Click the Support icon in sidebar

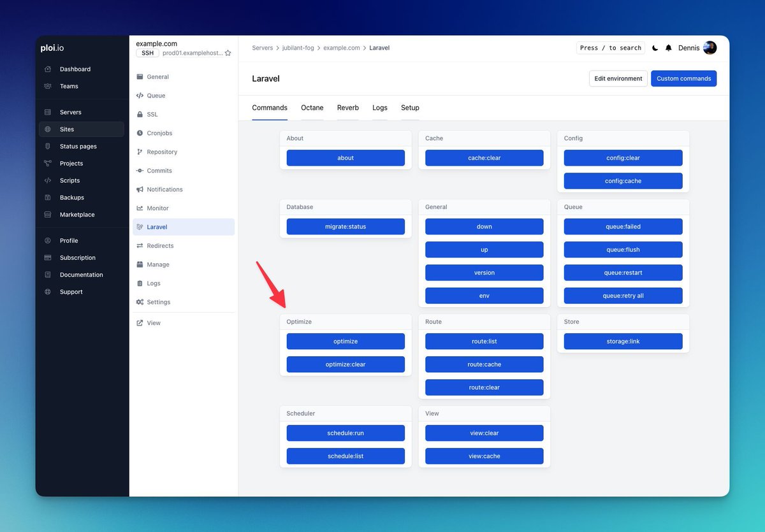(48, 292)
